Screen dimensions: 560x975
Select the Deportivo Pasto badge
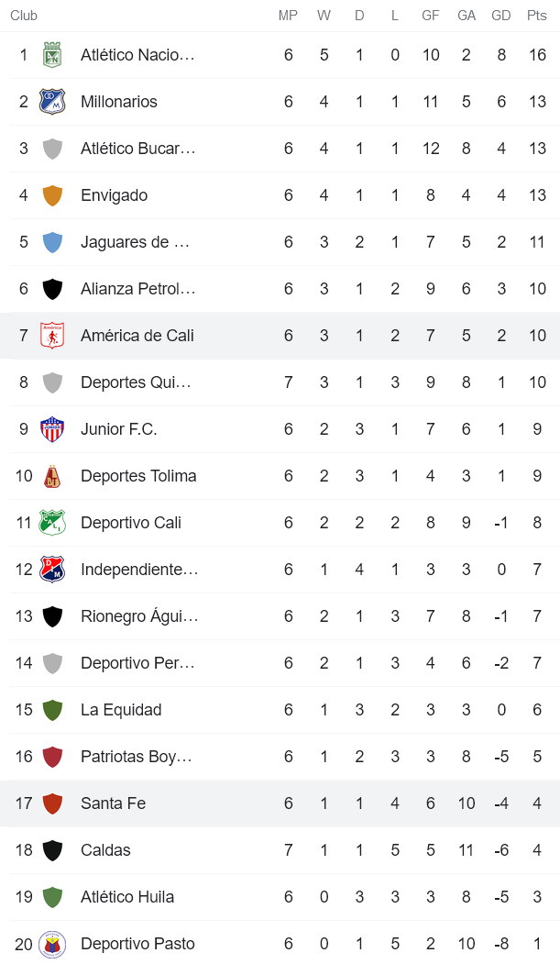pyautogui.click(x=52, y=943)
